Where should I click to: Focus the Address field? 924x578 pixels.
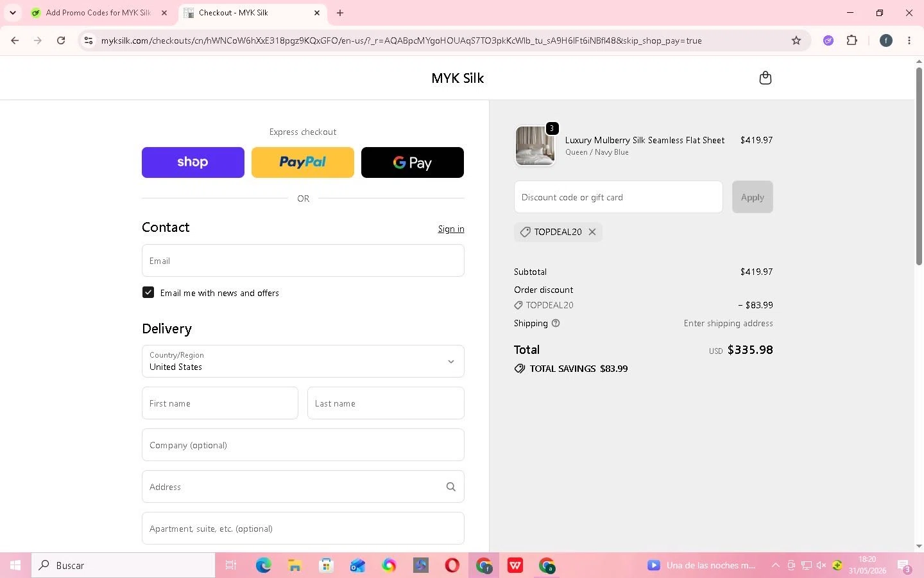pos(303,487)
